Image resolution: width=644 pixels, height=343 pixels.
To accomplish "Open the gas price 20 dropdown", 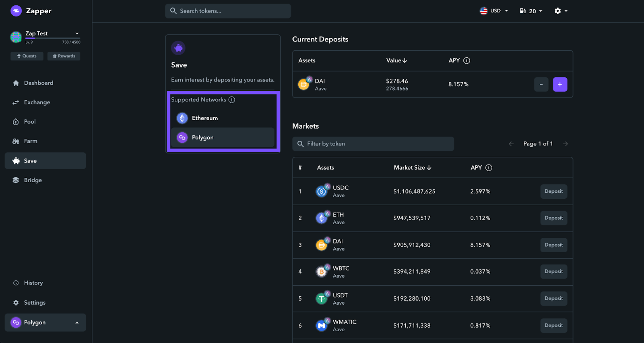I will point(531,11).
